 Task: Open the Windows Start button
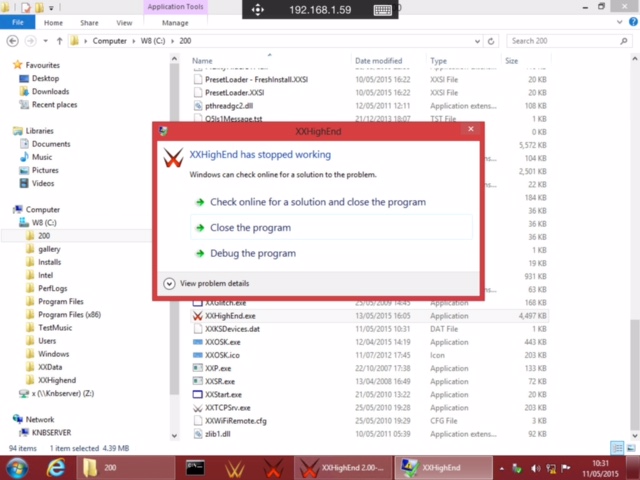pyautogui.click(x=17, y=468)
